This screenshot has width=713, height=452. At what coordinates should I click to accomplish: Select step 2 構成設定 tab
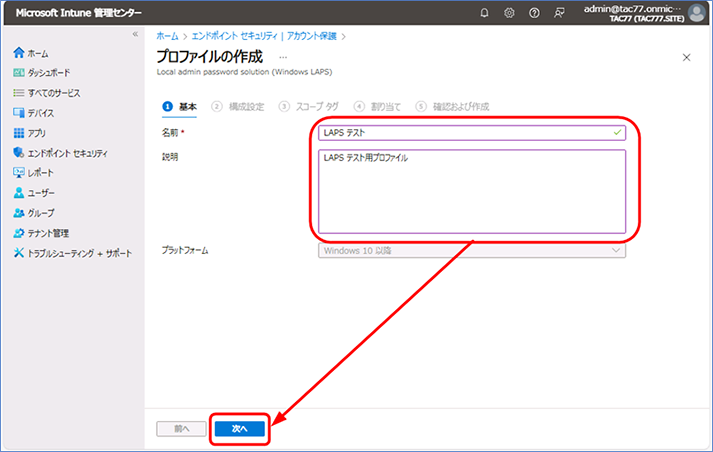[x=238, y=106]
